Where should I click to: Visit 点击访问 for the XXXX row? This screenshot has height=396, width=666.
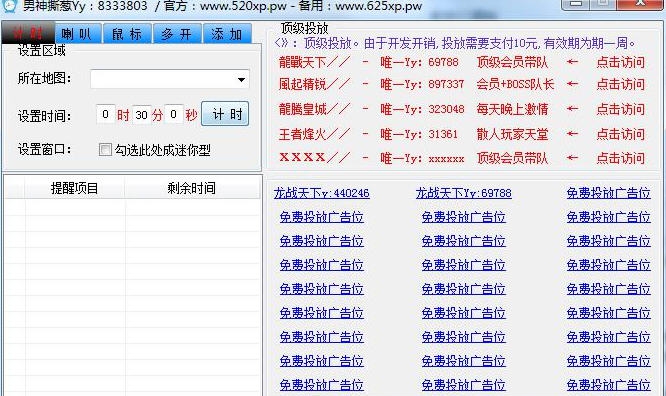[620, 158]
